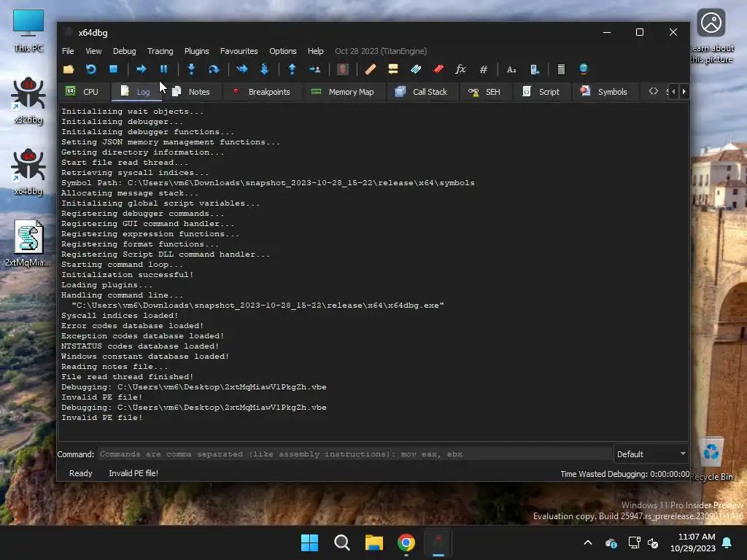747x560 pixels.
Task: Click the Step over icon
Action: [214, 69]
